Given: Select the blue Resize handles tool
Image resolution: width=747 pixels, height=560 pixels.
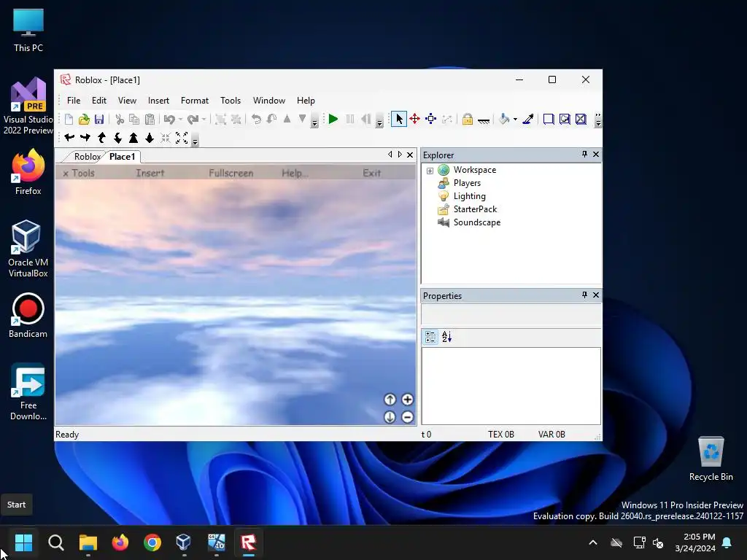Looking at the screenshot, I should [430, 119].
